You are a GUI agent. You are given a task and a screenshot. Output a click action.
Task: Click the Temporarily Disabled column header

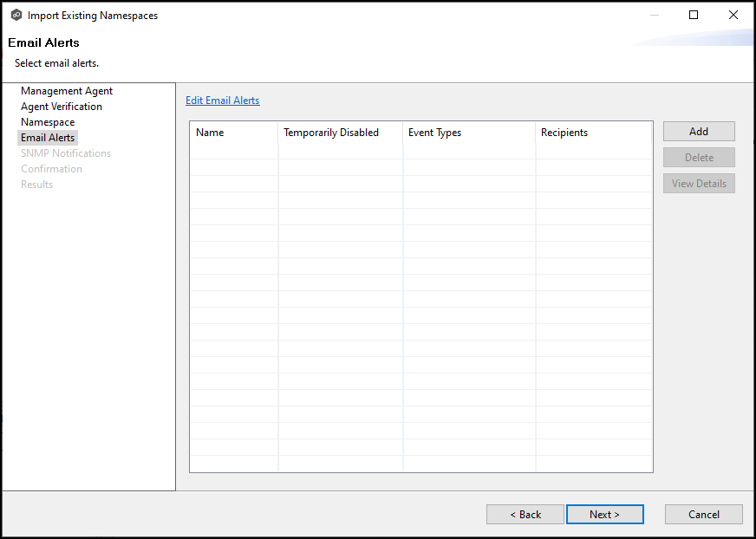click(x=331, y=133)
